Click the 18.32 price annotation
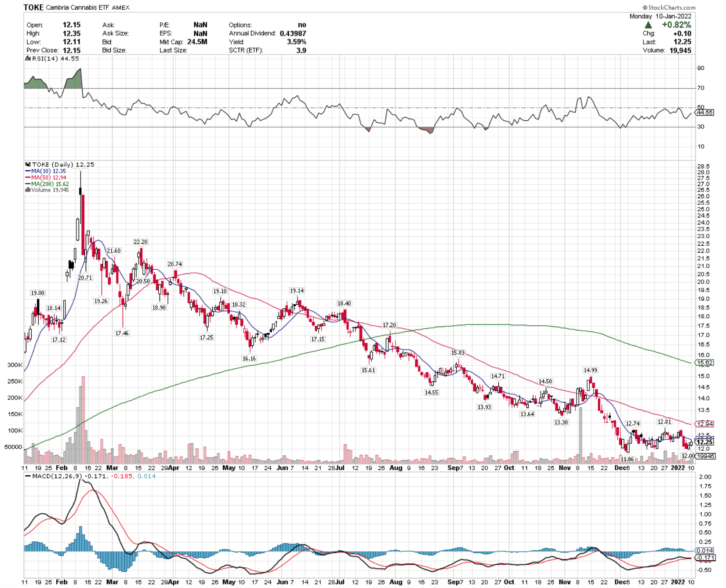Screen dimensions: 726x588 (x=239, y=305)
